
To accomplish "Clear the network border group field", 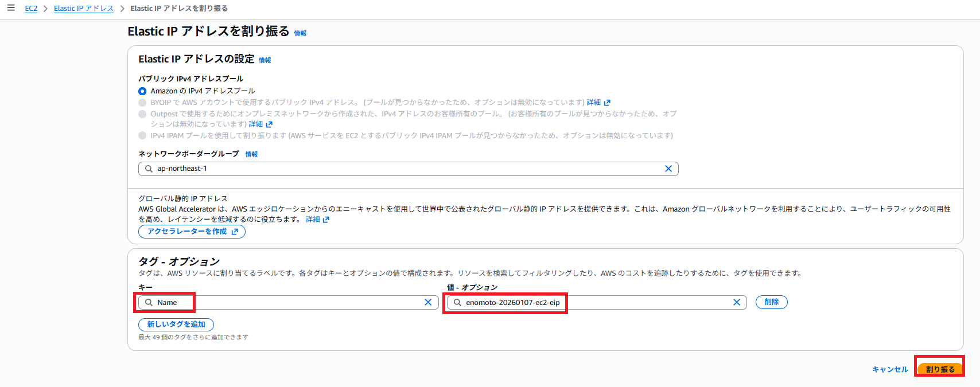I will click(668, 169).
